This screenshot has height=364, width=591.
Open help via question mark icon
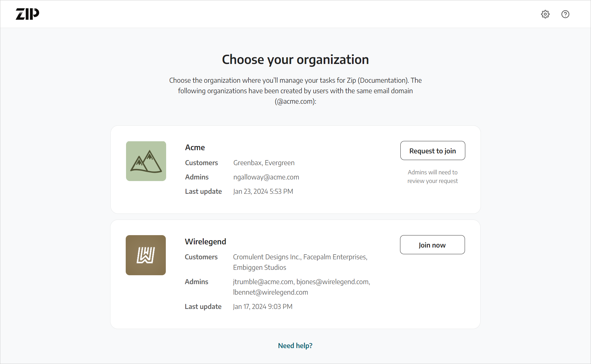click(565, 14)
